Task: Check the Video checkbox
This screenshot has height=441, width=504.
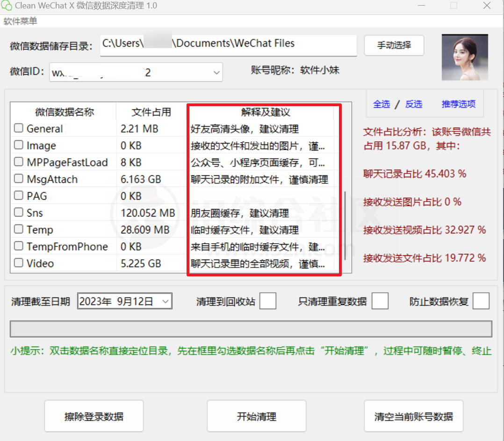Action: click(x=19, y=263)
